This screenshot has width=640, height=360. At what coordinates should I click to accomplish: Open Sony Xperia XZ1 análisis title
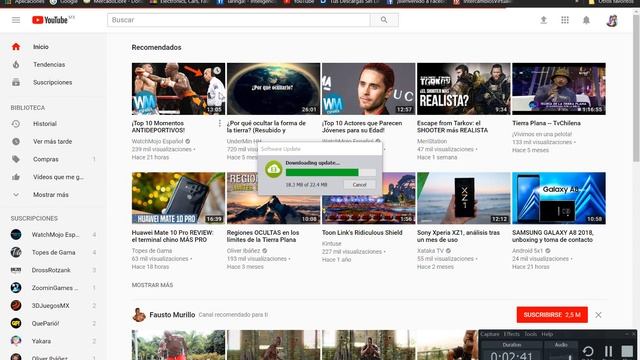coord(458,236)
